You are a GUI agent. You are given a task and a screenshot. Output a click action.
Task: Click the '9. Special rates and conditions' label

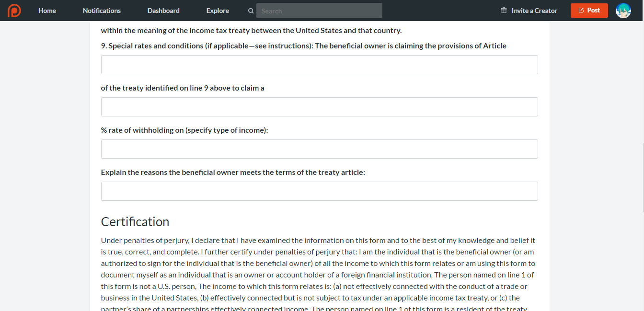coord(303,46)
